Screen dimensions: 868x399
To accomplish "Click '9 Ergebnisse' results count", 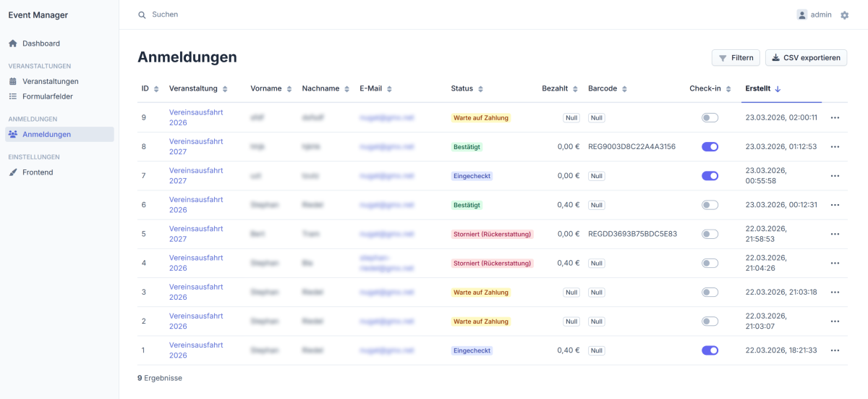I will click(x=160, y=378).
